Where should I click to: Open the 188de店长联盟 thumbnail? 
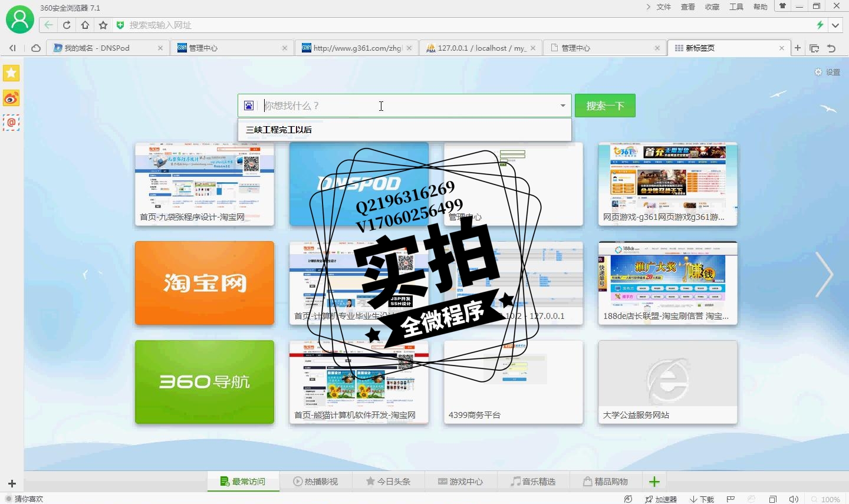(668, 283)
